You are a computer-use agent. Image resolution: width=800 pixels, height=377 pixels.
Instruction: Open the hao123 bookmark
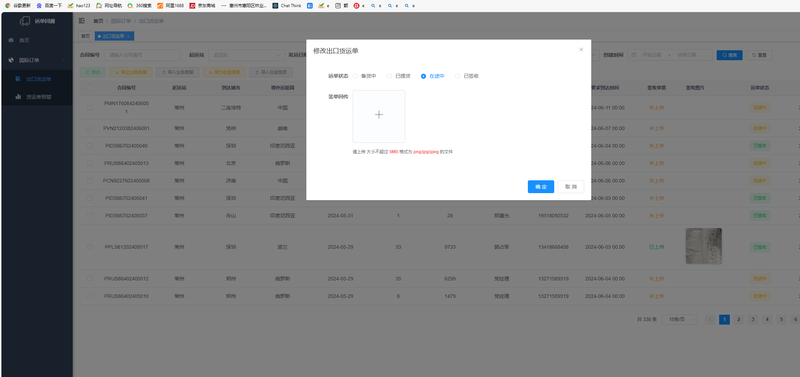79,6
